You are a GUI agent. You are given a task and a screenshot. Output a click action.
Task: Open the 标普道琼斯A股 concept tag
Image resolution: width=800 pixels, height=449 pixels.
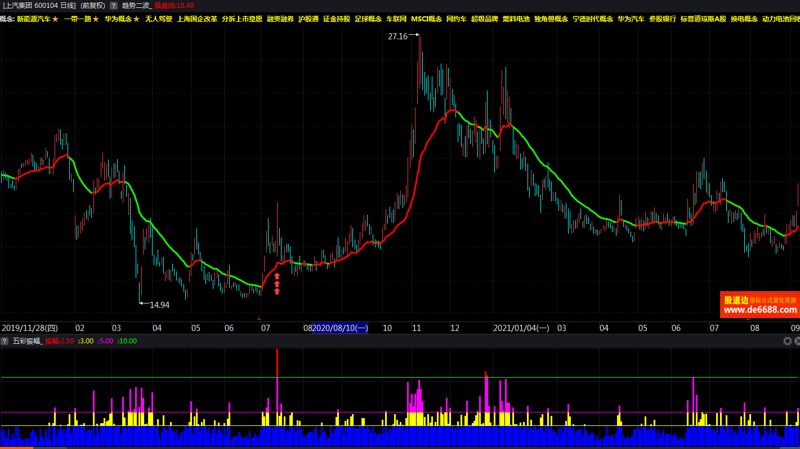pyautogui.click(x=703, y=19)
